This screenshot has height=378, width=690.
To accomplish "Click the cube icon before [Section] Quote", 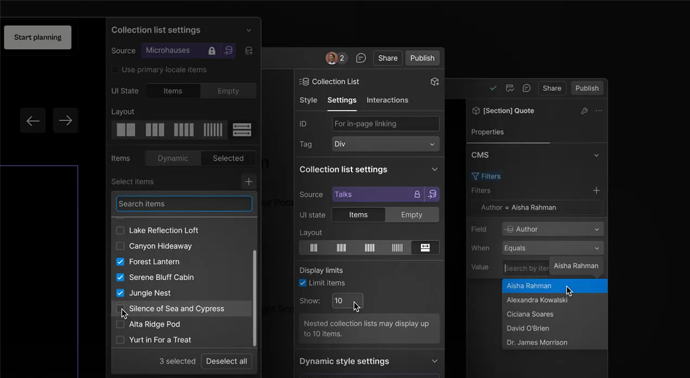I will pyautogui.click(x=476, y=111).
